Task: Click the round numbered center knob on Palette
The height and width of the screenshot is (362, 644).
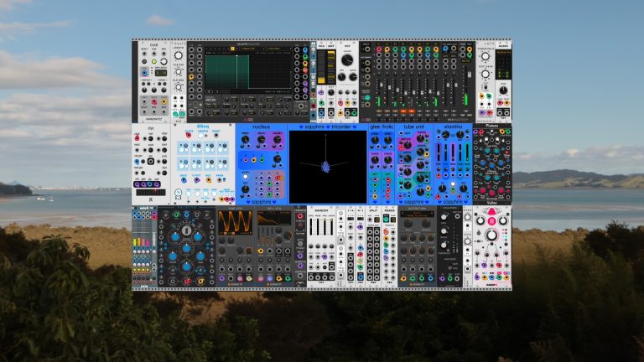Action: tap(186, 230)
